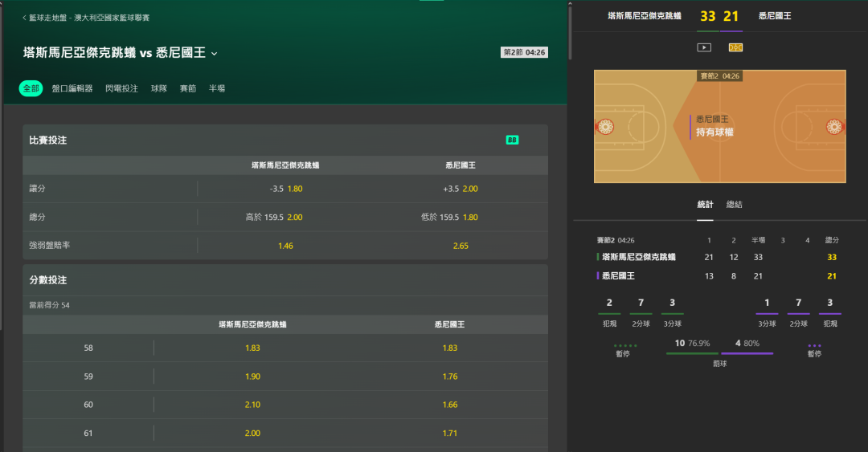Click 悉尼國王 row in scoreboard table
The height and width of the screenshot is (452, 868).
[x=718, y=276]
